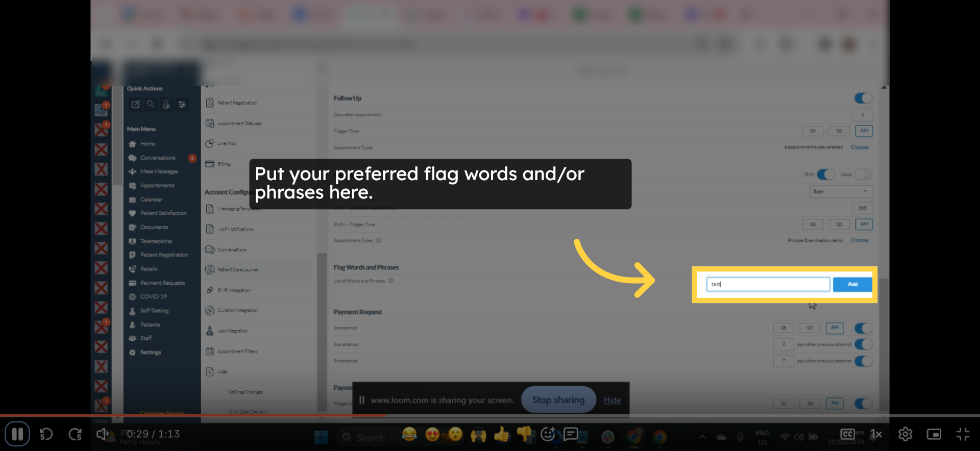Screen dimensions: 980x451
Task: Click AM selector for 1st attempt
Action: 835,328
